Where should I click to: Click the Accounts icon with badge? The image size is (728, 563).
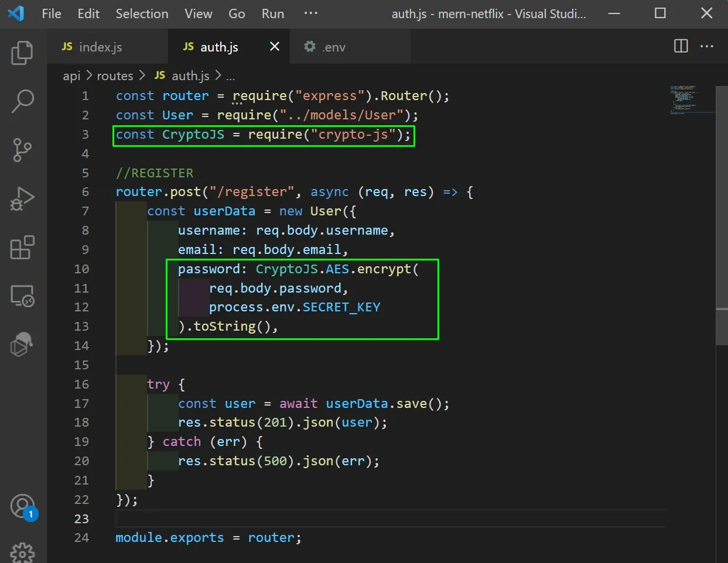[22, 507]
